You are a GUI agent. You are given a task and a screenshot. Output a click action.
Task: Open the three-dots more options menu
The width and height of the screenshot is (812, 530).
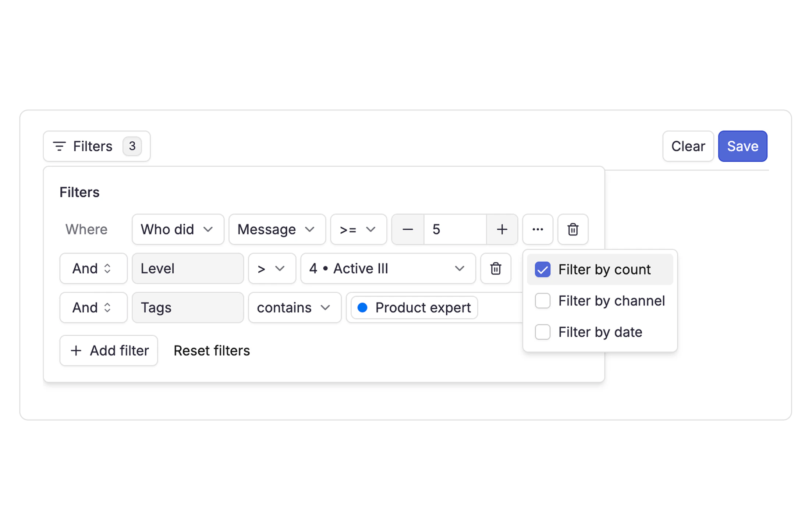coord(538,229)
